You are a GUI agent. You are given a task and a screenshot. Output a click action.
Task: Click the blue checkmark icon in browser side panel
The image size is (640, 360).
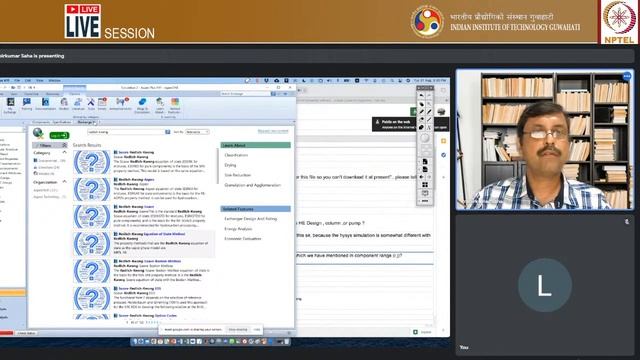[x=444, y=155]
